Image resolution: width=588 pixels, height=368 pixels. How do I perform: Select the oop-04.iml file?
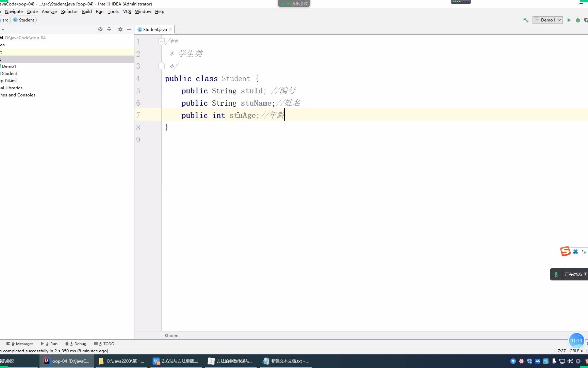point(9,81)
